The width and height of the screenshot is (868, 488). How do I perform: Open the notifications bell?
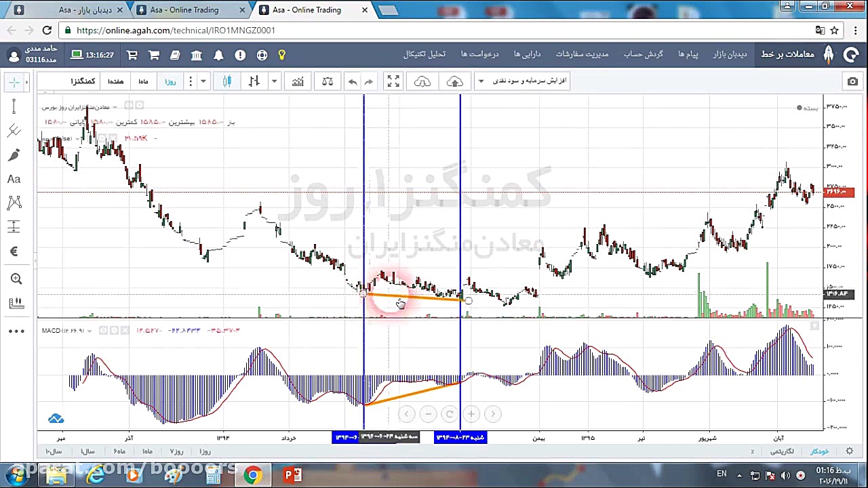(x=218, y=55)
